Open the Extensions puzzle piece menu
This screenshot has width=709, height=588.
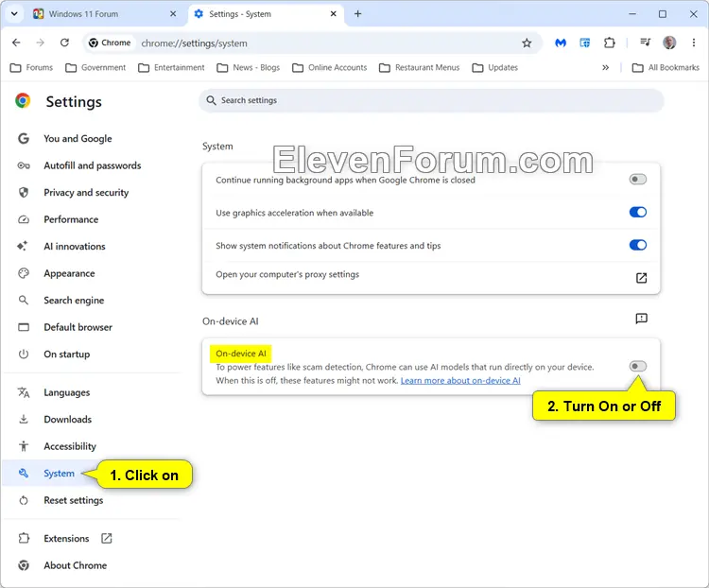(609, 43)
